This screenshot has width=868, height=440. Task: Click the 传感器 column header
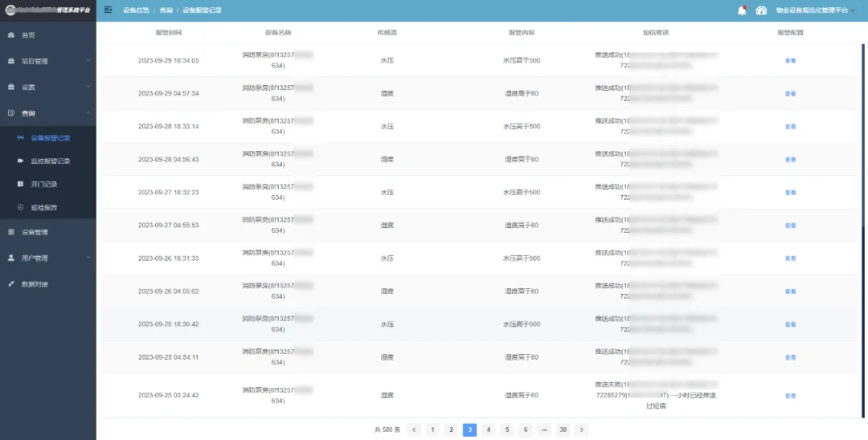(387, 33)
